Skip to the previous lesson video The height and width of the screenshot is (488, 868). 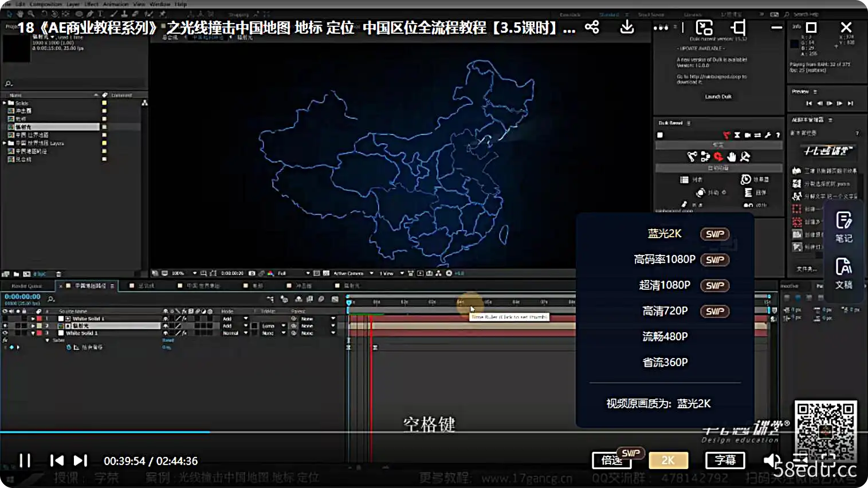(x=57, y=461)
